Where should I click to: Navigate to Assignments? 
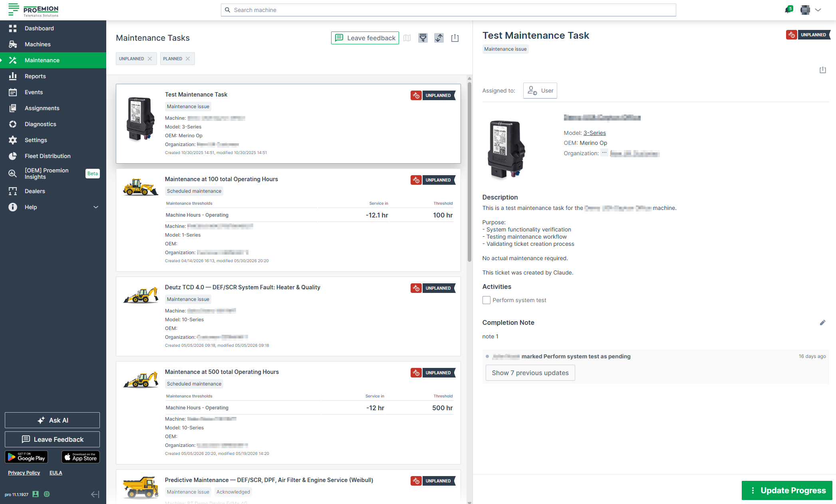(53, 108)
